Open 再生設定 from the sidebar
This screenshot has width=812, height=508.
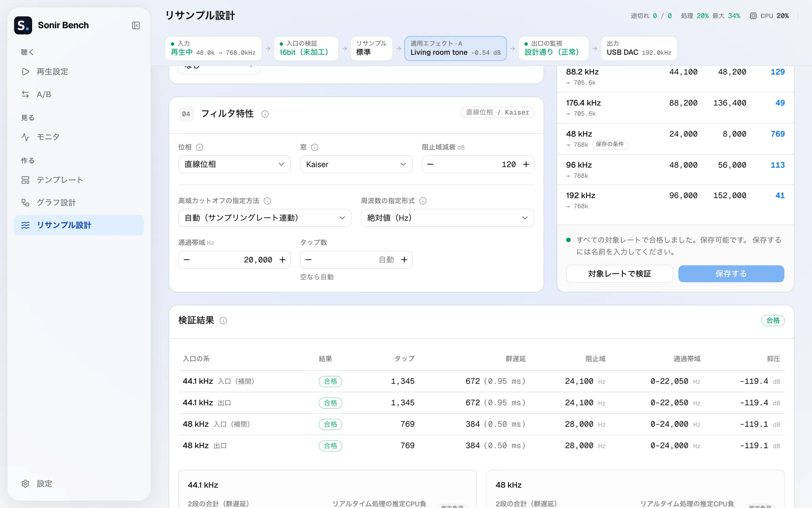pyautogui.click(x=79, y=72)
